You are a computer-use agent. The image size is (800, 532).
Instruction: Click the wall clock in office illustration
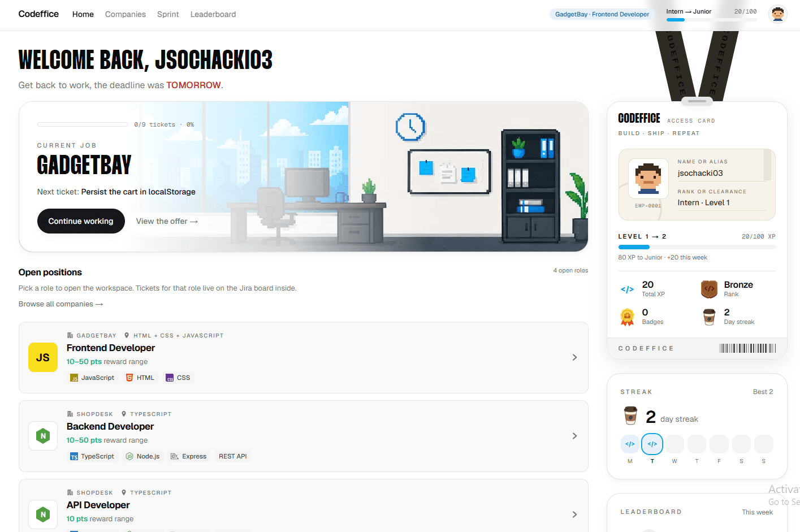[x=410, y=127]
